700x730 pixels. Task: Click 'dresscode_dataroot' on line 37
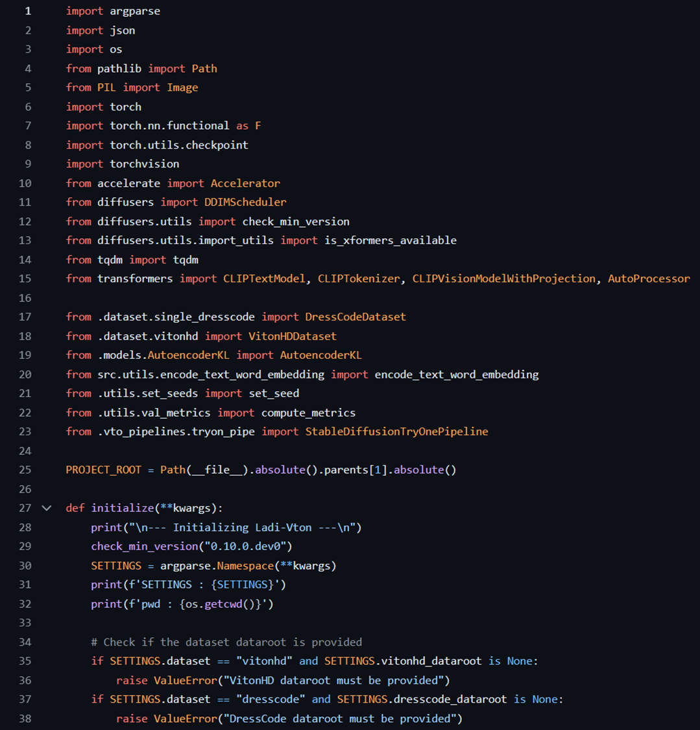click(x=450, y=700)
